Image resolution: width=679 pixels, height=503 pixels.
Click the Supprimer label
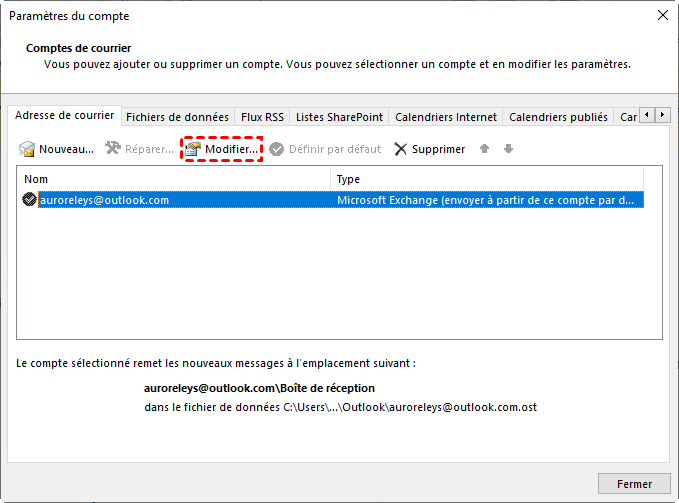tap(438, 149)
